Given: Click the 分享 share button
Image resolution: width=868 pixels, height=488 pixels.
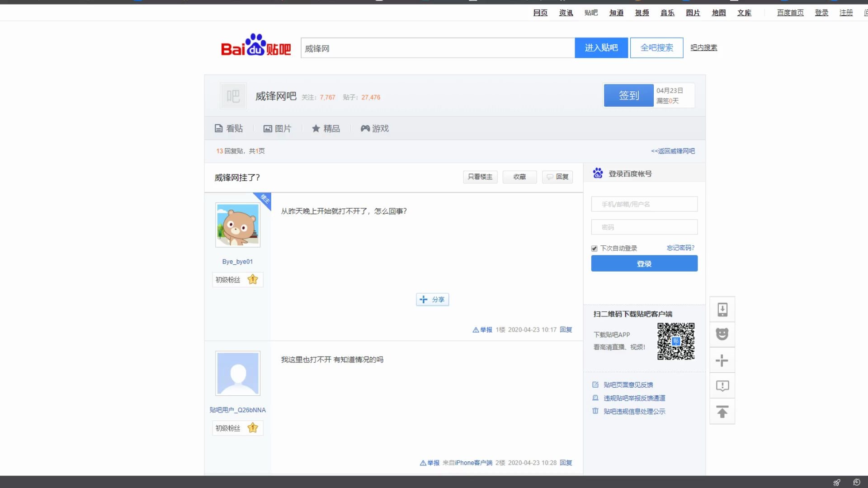Looking at the screenshot, I should coord(433,299).
